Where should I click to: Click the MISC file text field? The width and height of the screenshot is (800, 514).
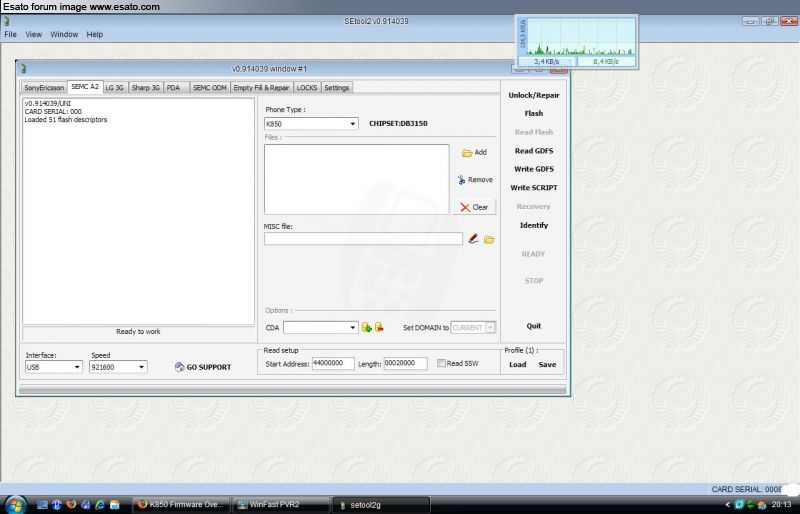click(x=363, y=238)
